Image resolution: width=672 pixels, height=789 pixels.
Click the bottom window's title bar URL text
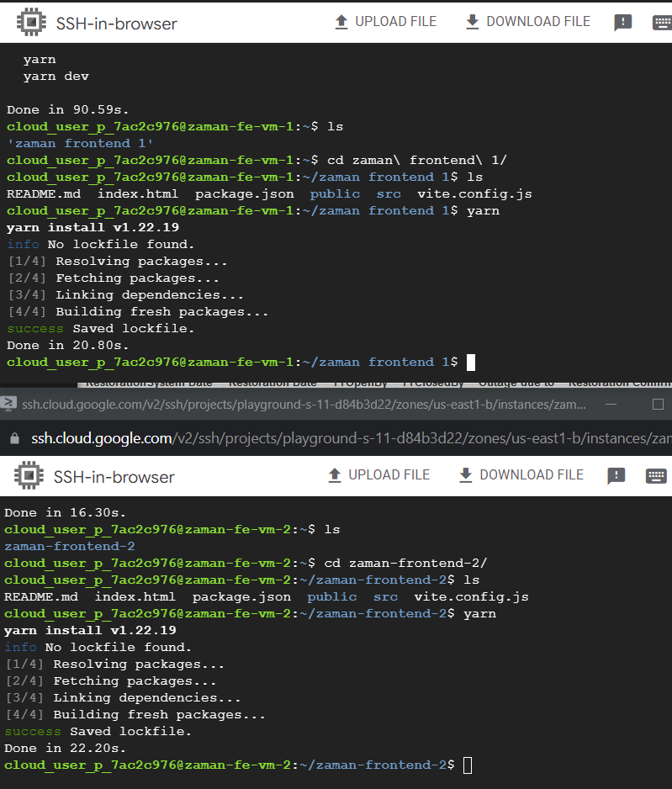tap(303, 405)
